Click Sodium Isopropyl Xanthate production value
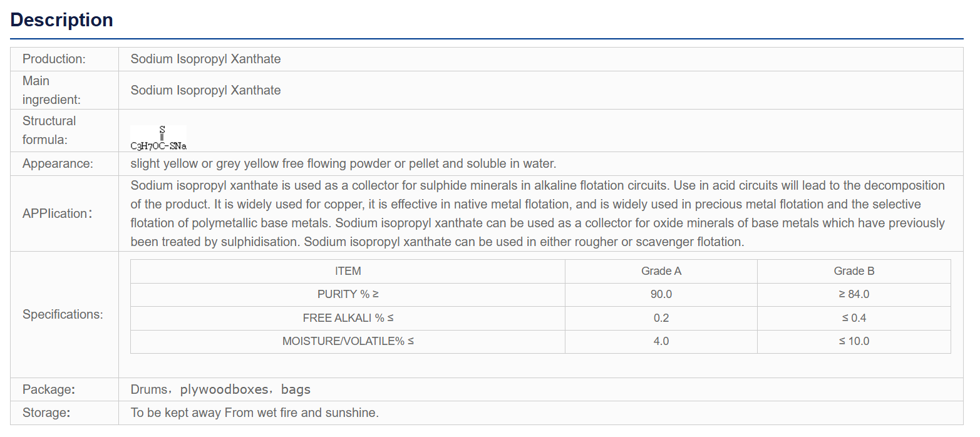This screenshot has height=437, width=980. [x=205, y=59]
